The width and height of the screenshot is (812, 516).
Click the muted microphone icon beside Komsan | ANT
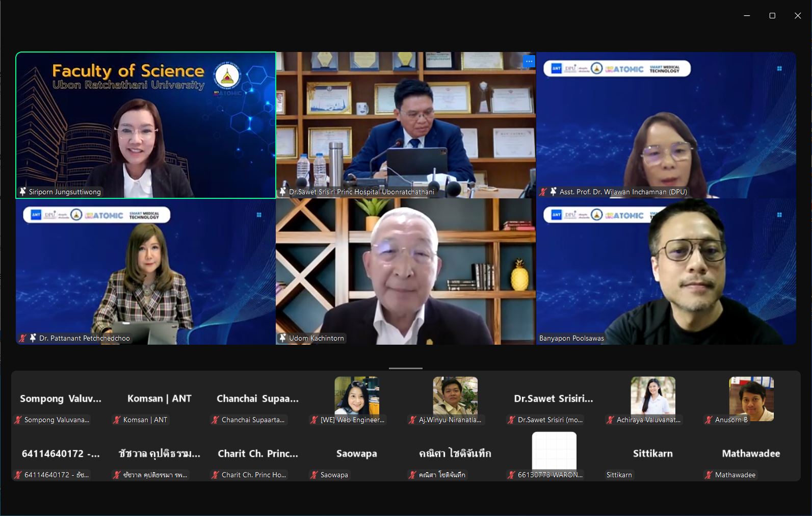point(117,420)
